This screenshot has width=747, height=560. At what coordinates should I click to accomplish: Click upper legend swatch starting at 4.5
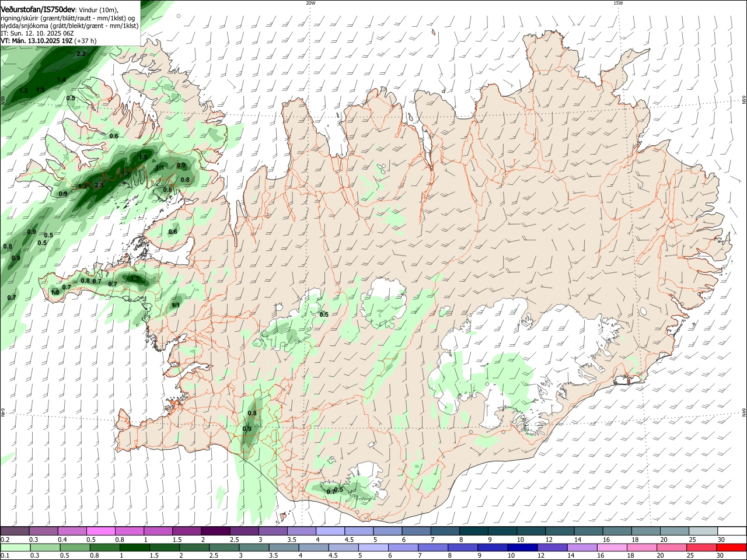coord(359,531)
